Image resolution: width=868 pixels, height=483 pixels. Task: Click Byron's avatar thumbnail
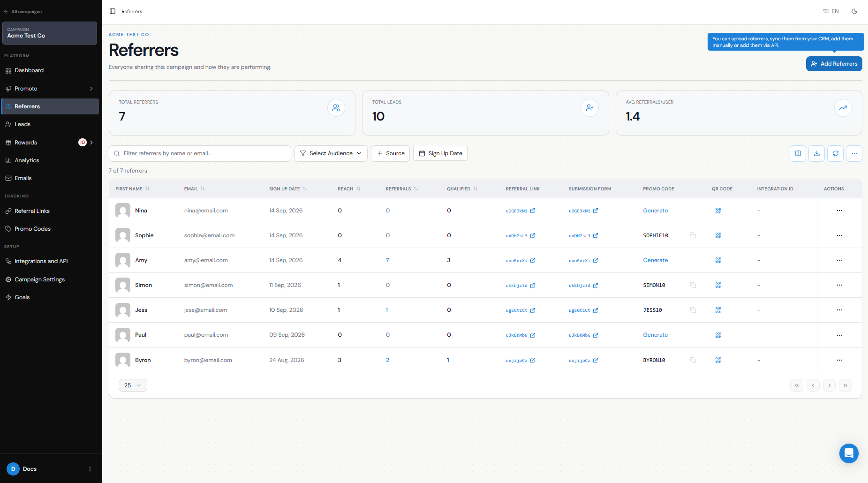point(123,360)
